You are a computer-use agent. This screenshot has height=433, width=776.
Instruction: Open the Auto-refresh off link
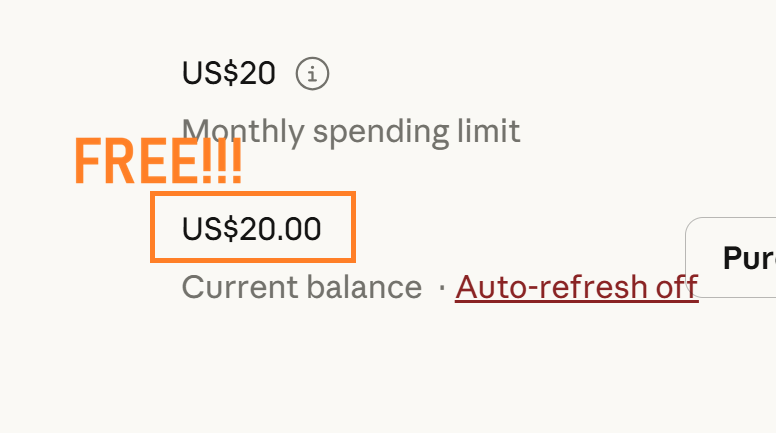[x=577, y=288]
